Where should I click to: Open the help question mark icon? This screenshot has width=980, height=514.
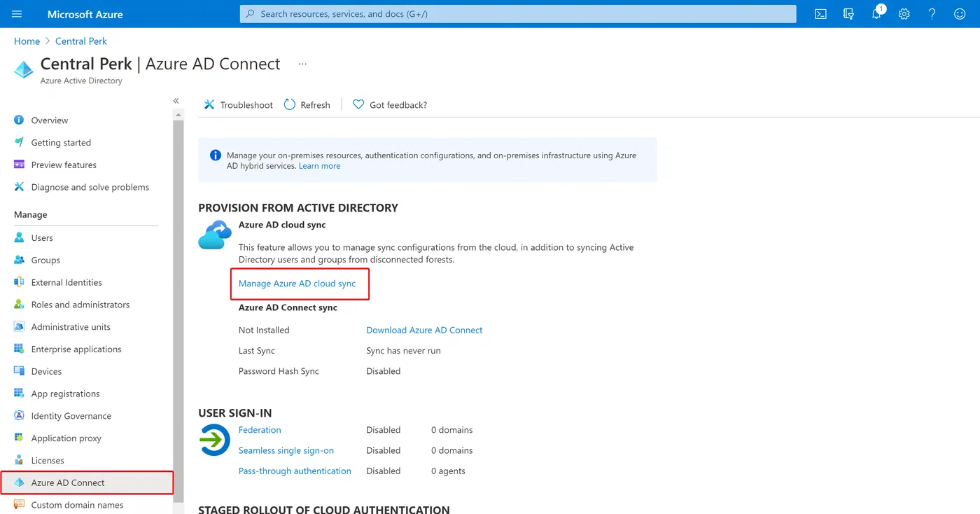(932, 14)
